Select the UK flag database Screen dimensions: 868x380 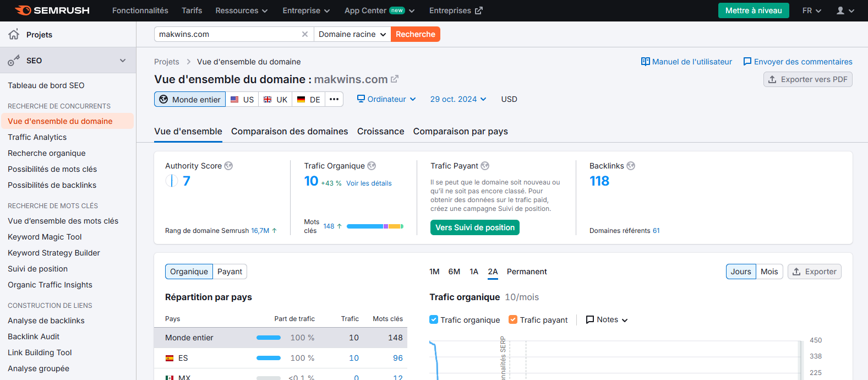pyautogui.click(x=275, y=99)
